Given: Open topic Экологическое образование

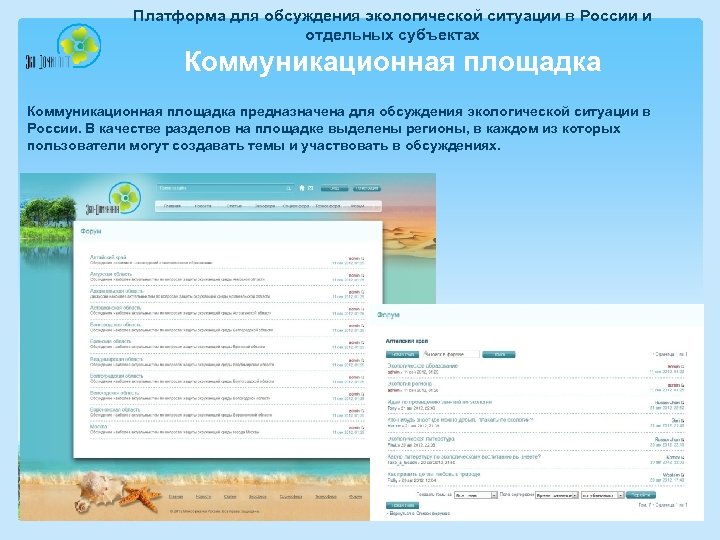Looking at the screenshot, I should click(422, 366).
